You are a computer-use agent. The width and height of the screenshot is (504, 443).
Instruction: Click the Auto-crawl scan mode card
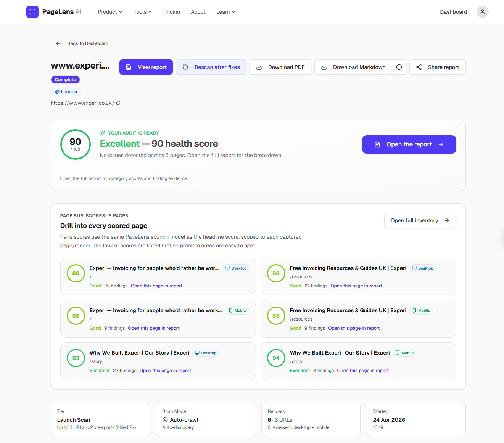point(206,419)
